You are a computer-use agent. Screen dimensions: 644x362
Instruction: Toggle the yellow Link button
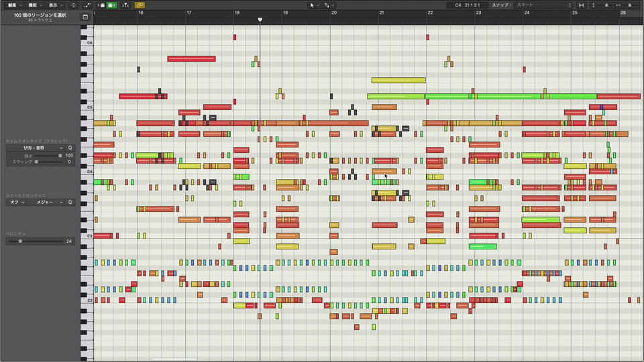point(140,5)
